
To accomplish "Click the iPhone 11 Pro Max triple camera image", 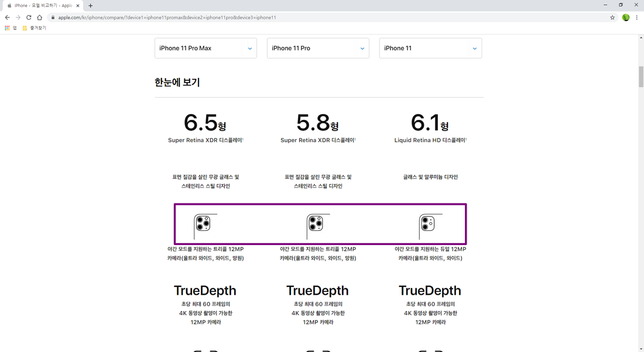I will (x=205, y=226).
